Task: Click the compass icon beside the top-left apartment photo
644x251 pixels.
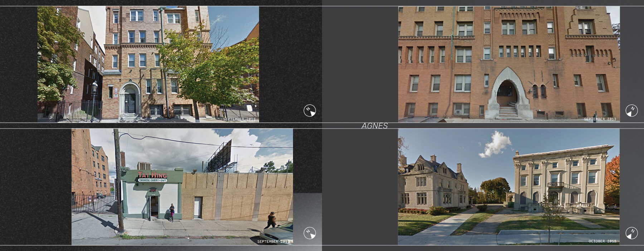Action: click(x=310, y=111)
